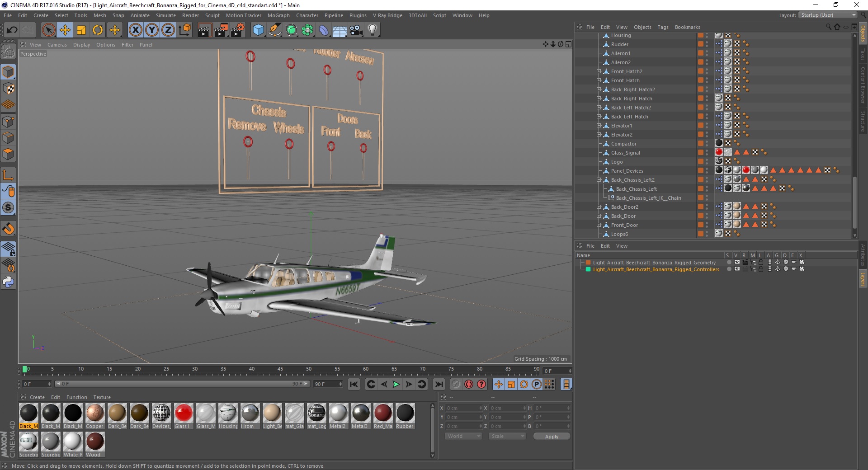The image size is (868, 470).
Task: Select the Texture mode icon in left sidebar
Action: [x=8, y=89]
